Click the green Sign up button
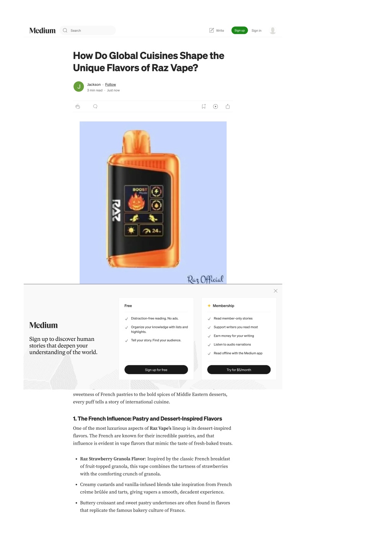This screenshot has height=555, width=392. [x=240, y=30]
